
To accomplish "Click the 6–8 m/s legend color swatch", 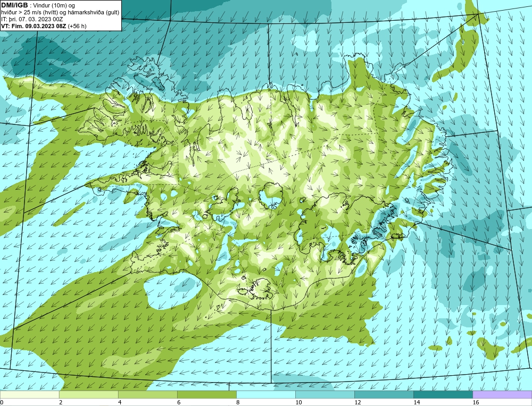I will point(206,394).
